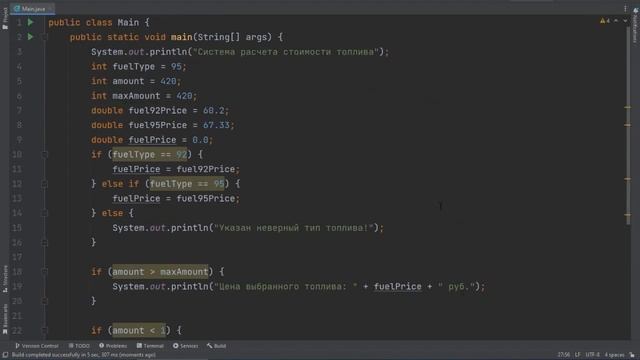This screenshot has height=360, width=640.
Task: Jump to next highlighted error with down arrow
Action: (x=625, y=20)
